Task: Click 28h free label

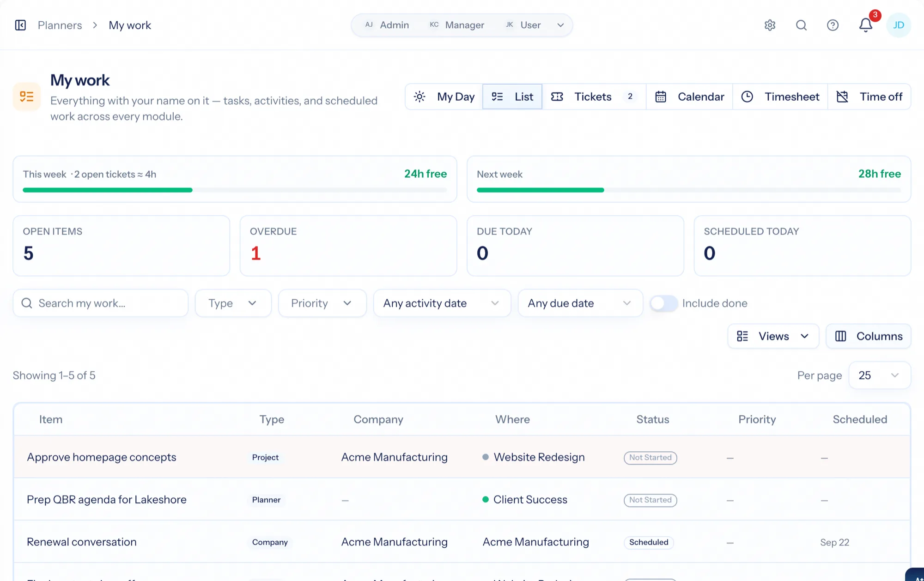Action: pyautogui.click(x=880, y=174)
